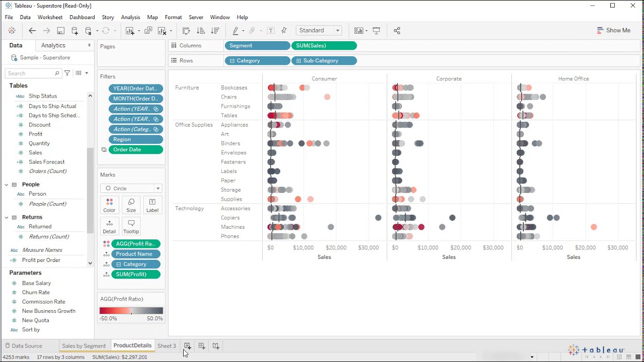
Task: Open the Tooltip mark card
Action: click(131, 227)
